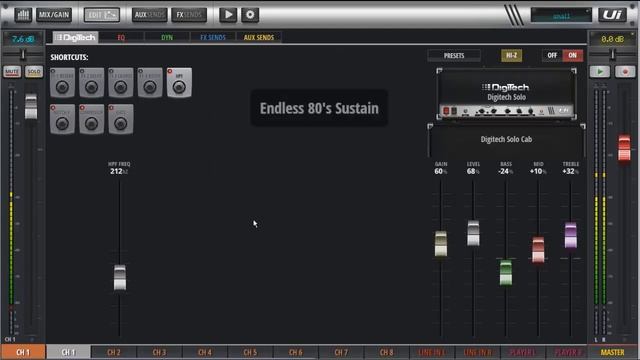This screenshot has height=360, width=640.
Task: Open the AUX SENDS view in toolbar
Action: pyautogui.click(x=149, y=15)
